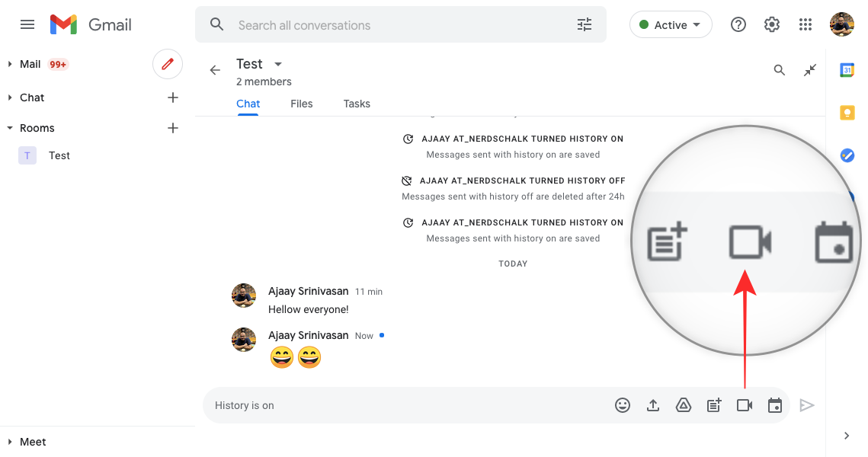Screen dimensions: 868x457
Task: Select the Test room in sidebar
Action: point(59,155)
